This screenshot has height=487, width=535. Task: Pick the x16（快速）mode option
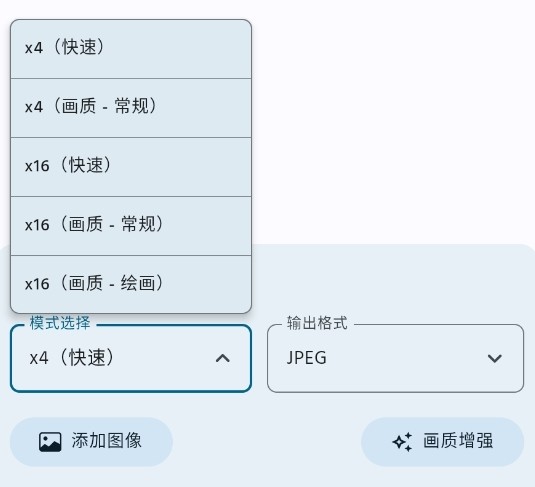pos(131,167)
